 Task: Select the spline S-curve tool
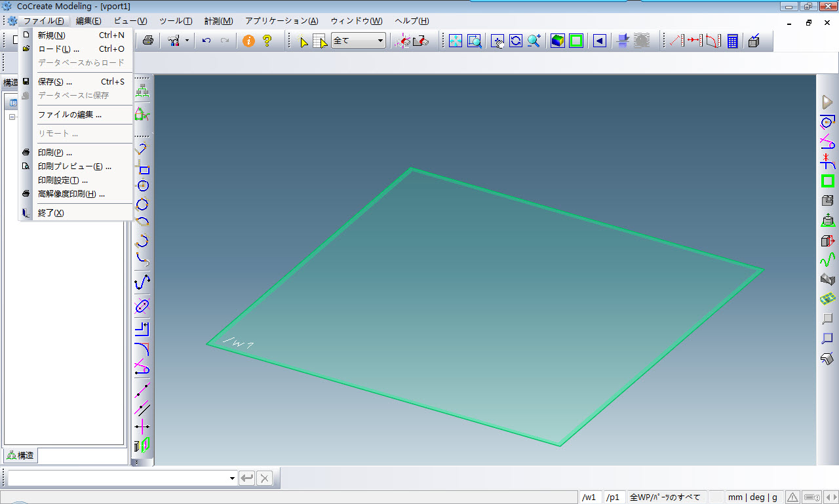pos(142,282)
